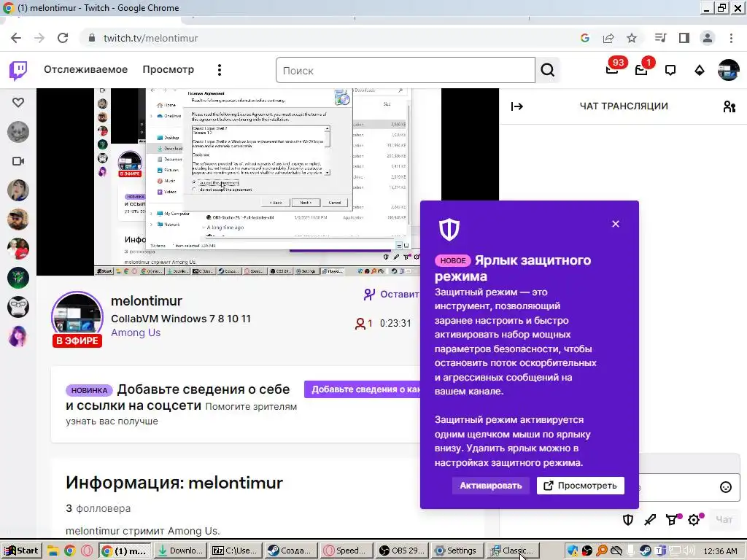The width and height of the screenshot is (747, 560).
Task: Open the sidebar channel with green avatar
Action: point(18,278)
